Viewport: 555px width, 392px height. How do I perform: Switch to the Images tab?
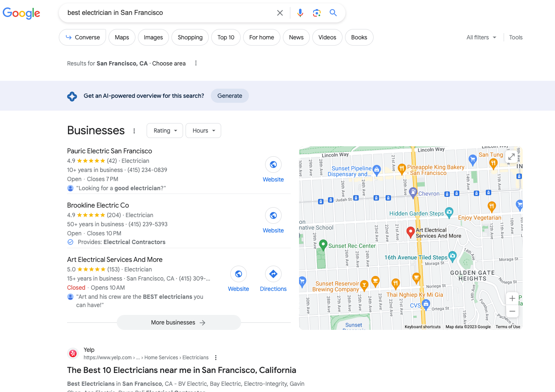[153, 37]
